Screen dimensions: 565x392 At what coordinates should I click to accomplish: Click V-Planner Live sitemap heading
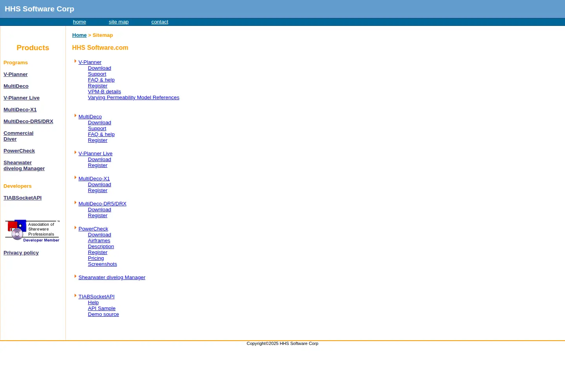point(95,154)
